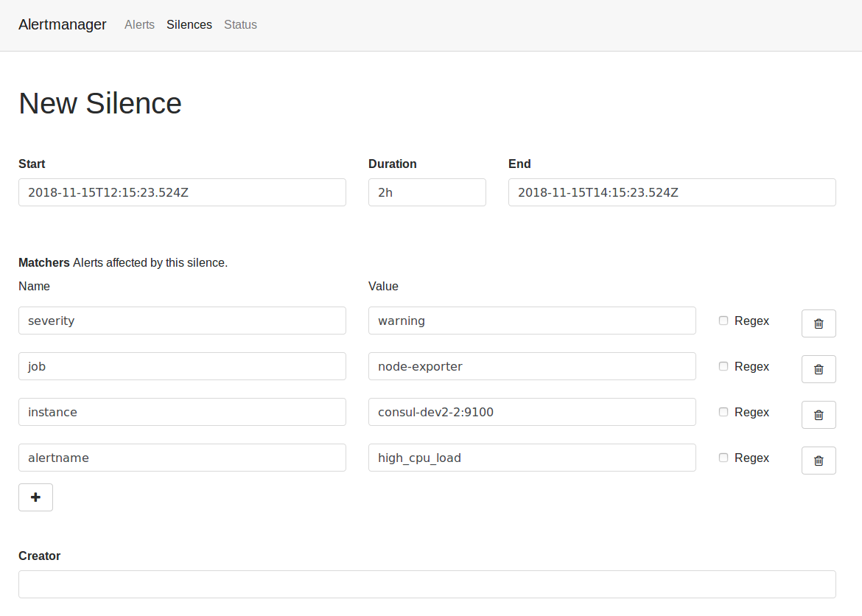Enable Regex for the severity matcher
Viewport: 862px width, 616px height.
coord(723,321)
